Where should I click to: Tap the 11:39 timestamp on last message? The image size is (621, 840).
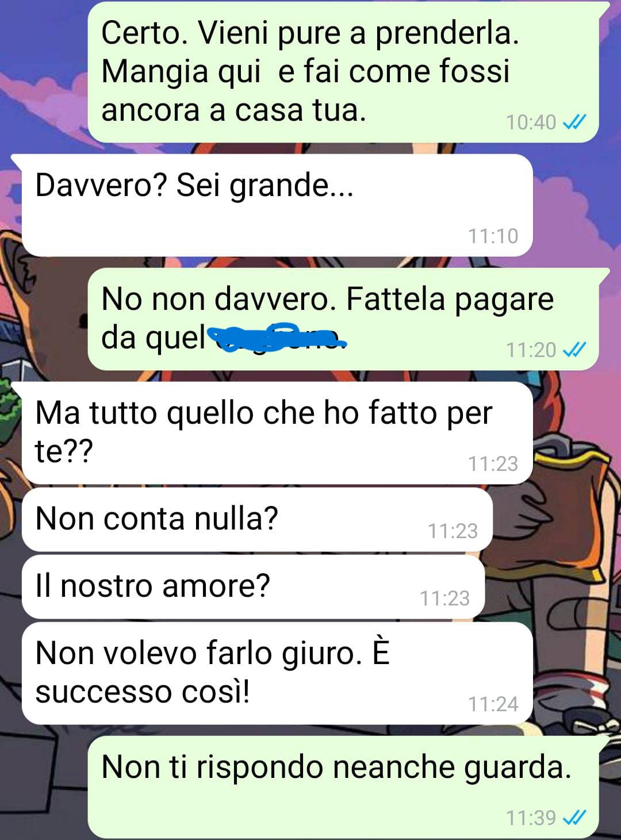tap(531, 818)
